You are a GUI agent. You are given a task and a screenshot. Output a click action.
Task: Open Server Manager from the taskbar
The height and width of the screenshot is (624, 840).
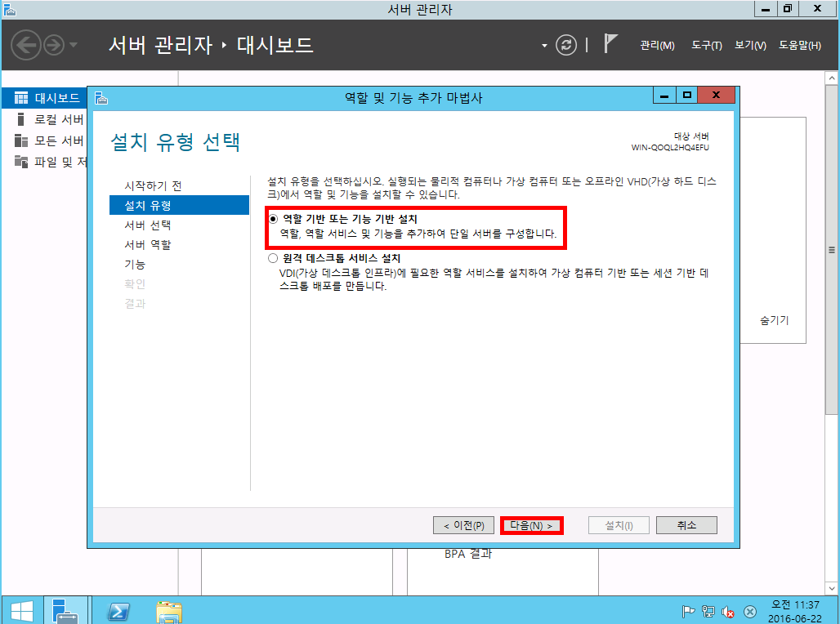click(x=65, y=611)
